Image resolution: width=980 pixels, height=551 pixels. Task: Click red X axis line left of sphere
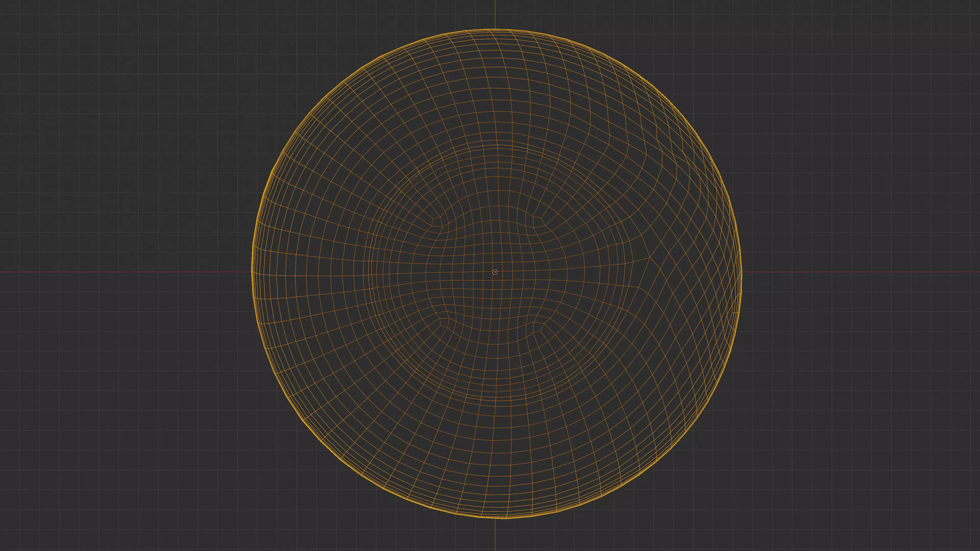click(x=126, y=272)
